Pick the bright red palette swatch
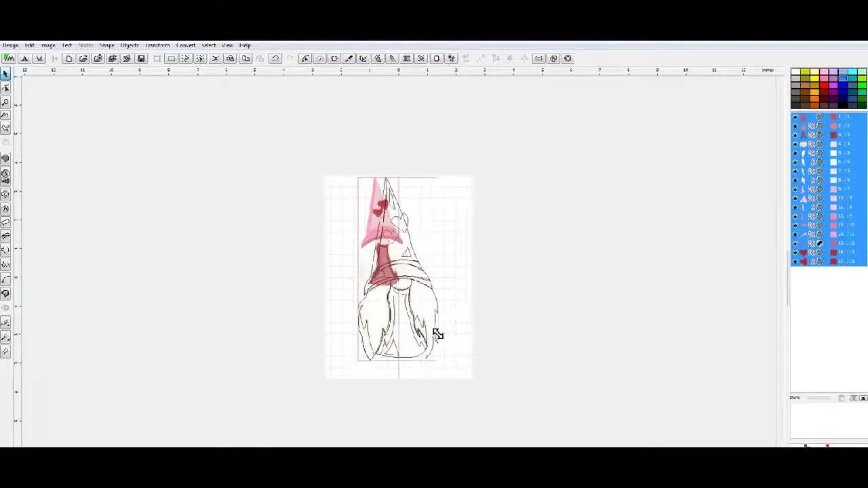Image resolution: width=868 pixels, height=488 pixels. coord(824,85)
